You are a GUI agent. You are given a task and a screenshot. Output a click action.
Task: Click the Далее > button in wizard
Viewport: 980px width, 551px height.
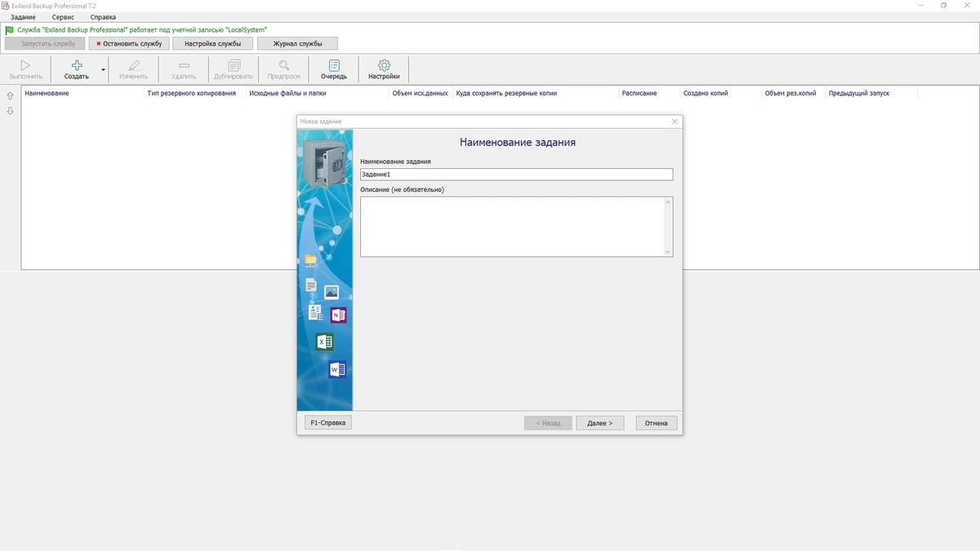tap(599, 423)
